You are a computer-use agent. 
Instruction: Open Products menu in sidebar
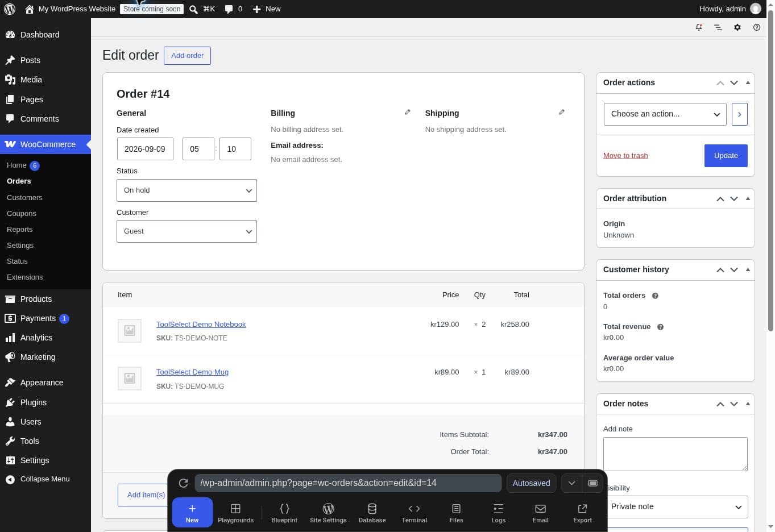[36, 299]
